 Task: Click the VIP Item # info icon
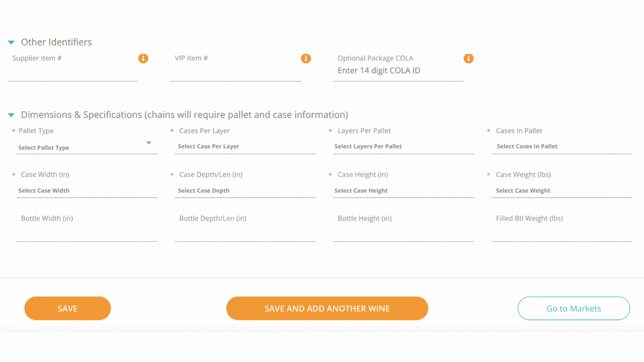pyautogui.click(x=306, y=58)
